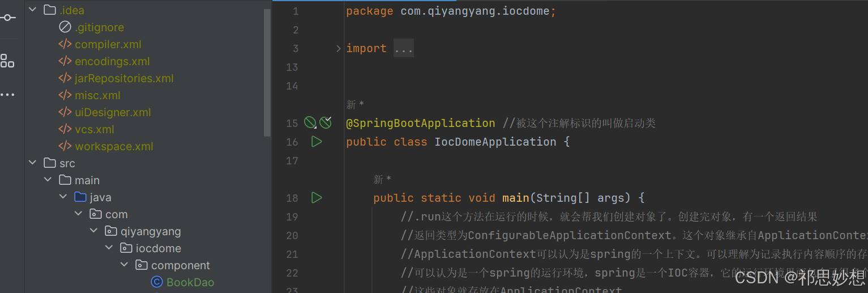Click the folded import ellipsis placeholder
868x293 pixels.
tap(404, 49)
